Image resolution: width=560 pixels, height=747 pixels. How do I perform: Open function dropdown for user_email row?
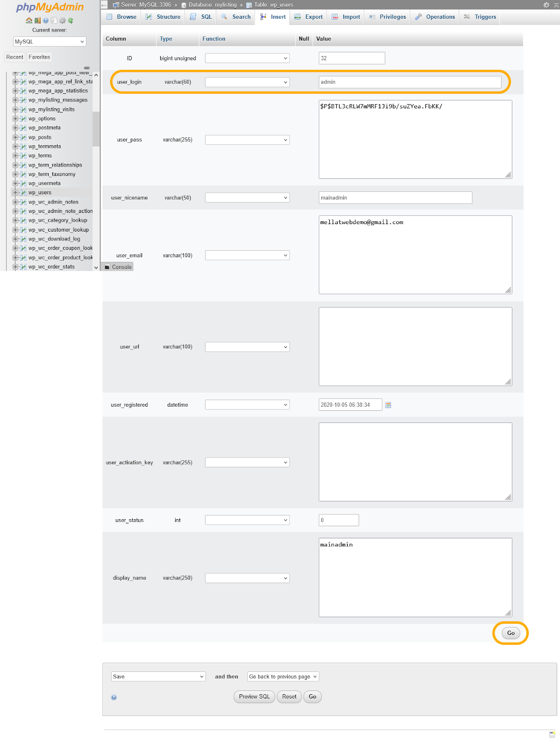click(x=247, y=255)
